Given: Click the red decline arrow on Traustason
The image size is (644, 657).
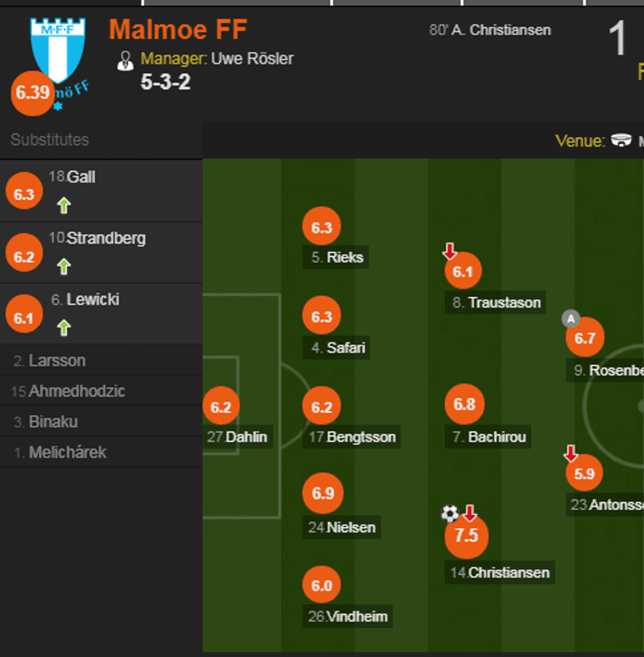Looking at the screenshot, I should (449, 251).
